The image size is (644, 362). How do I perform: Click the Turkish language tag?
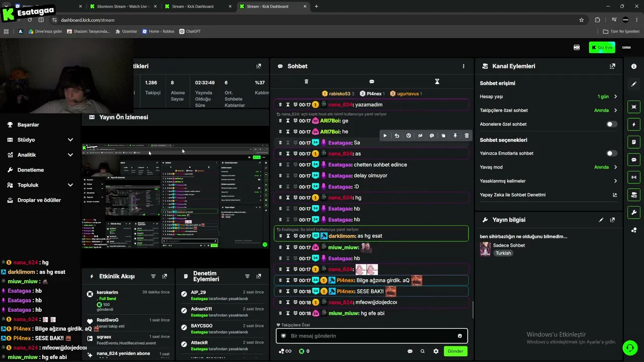503,253
